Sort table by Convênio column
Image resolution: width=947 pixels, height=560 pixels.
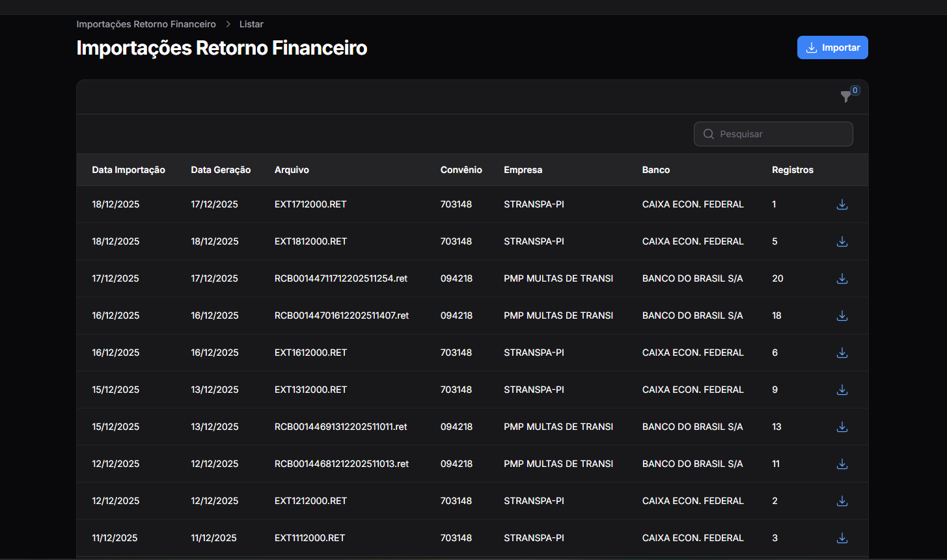(461, 170)
